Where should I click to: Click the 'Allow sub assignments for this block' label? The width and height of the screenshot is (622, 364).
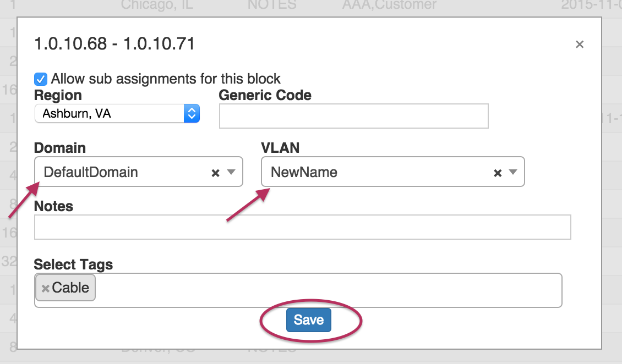tap(166, 79)
